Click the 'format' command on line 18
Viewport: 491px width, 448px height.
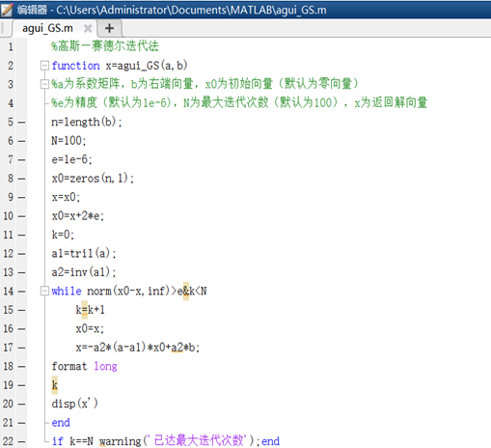(69, 366)
